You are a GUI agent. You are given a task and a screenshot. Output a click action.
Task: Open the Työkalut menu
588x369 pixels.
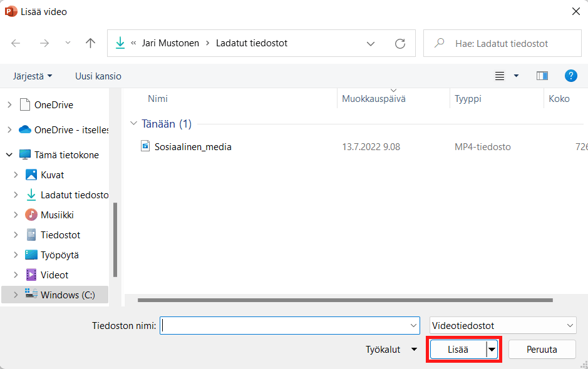click(x=391, y=350)
